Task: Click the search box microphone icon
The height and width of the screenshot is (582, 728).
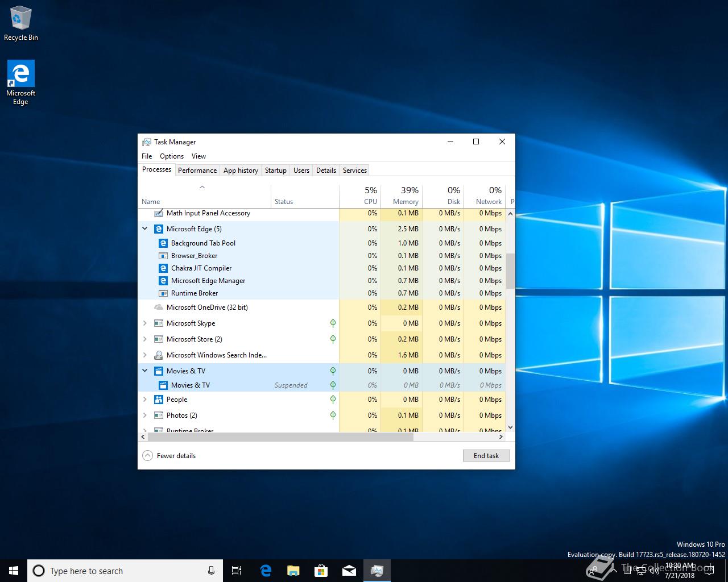Action: [x=211, y=571]
